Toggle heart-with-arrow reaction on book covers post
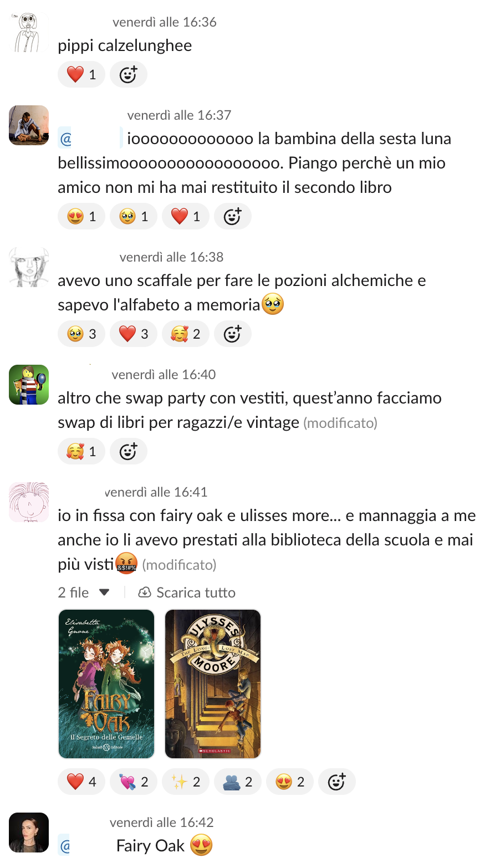The image size is (490, 868). [x=134, y=782]
